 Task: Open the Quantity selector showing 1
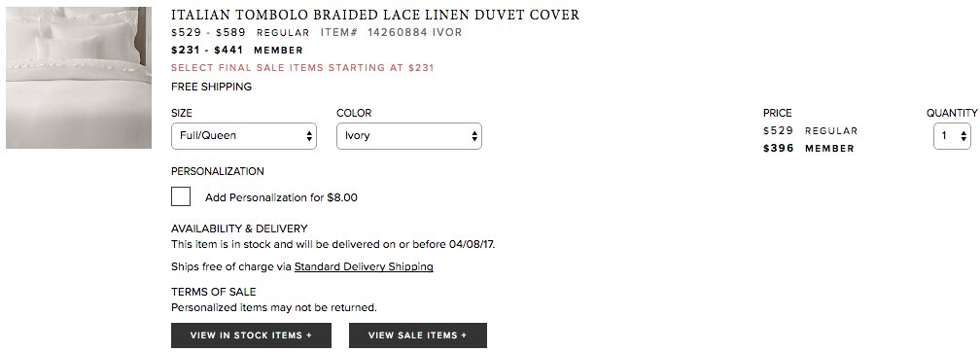(952, 136)
